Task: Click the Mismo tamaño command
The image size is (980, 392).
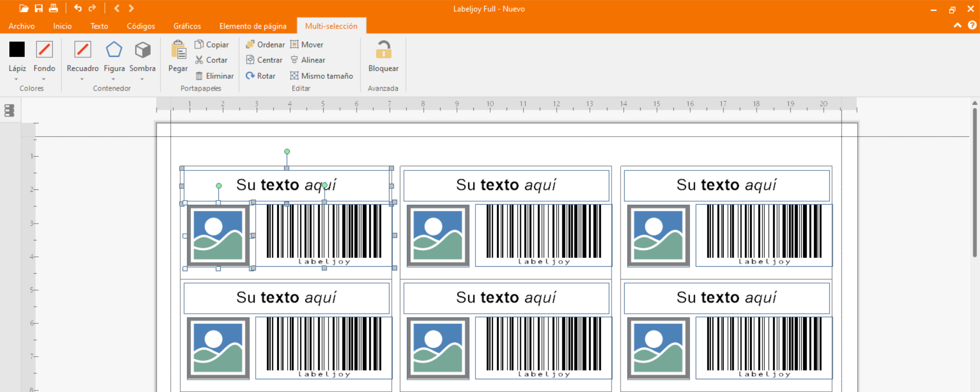Action: tap(322, 76)
